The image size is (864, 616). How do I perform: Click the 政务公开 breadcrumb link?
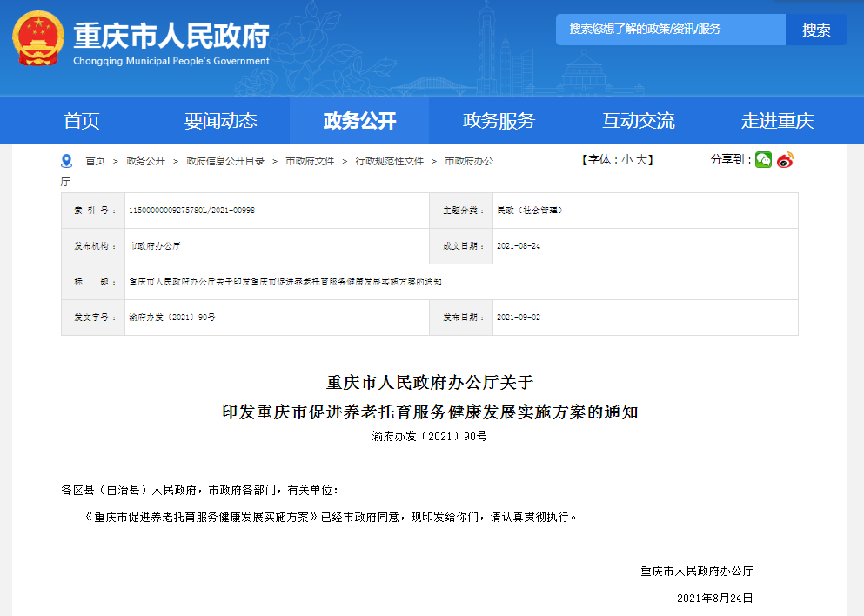145,161
